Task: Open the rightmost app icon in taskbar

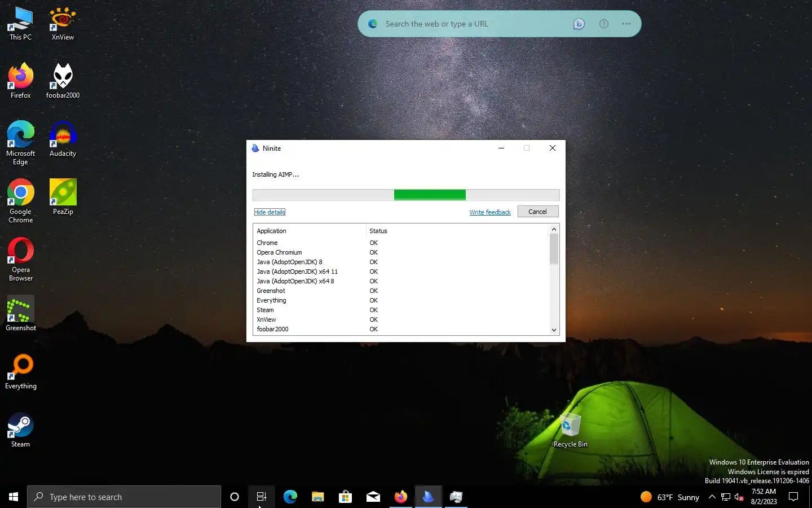Action: [456, 497]
